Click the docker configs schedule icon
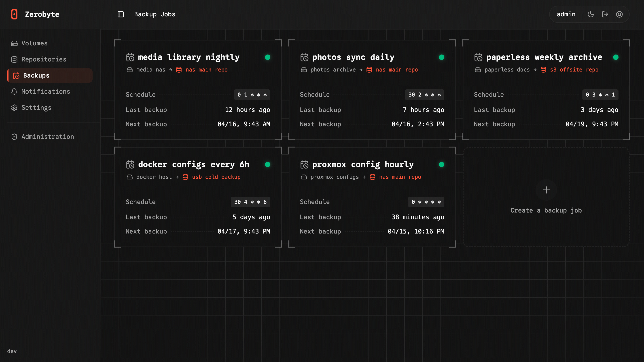Viewport: 644px width, 362px height. point(130,165)
